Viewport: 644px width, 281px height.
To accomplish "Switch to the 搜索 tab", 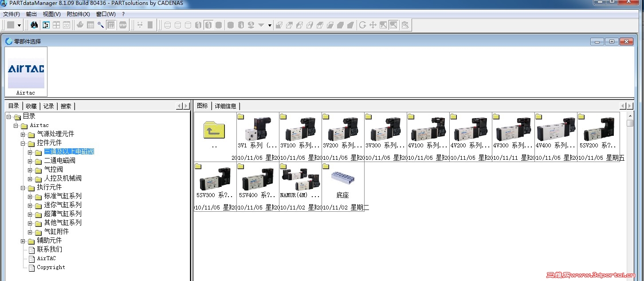I will click(66, 106).
